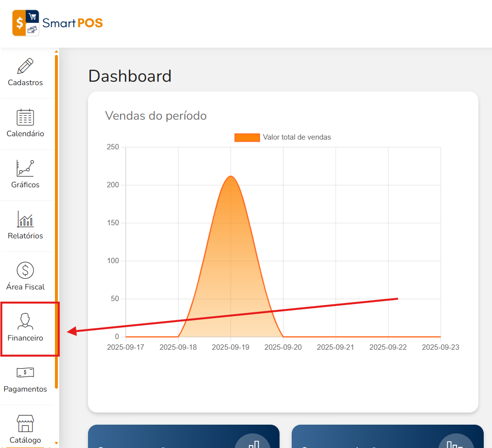The width and height of the screenshot is (492, 448).
Task: Open the Calendário calendar icon
Action: tap(25, 117)
